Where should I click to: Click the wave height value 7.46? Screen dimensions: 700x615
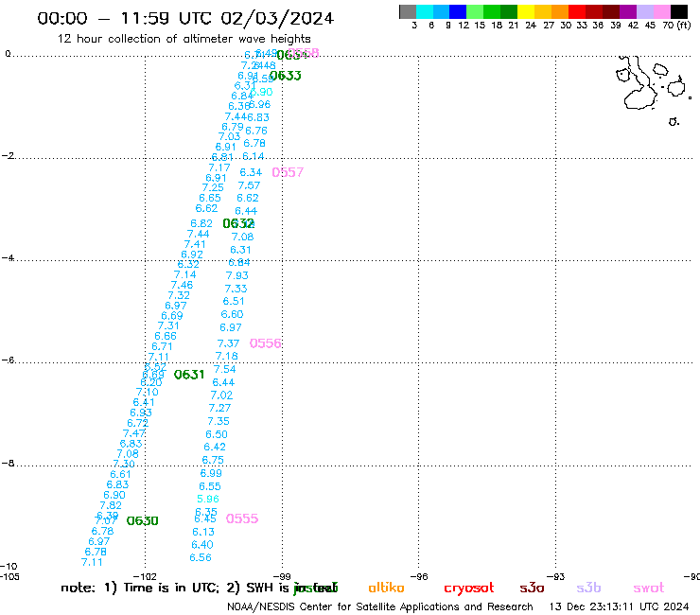tap(182, 285)
